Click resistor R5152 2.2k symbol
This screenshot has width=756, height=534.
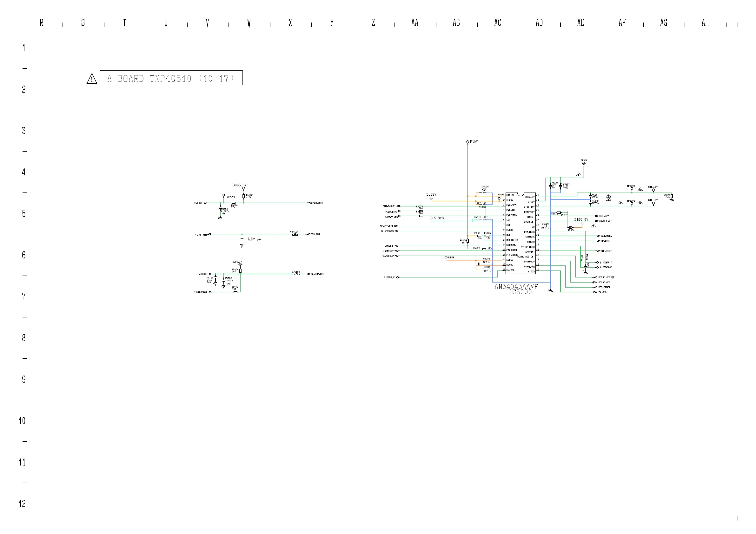pyautogui.click(x=244, y=196)
